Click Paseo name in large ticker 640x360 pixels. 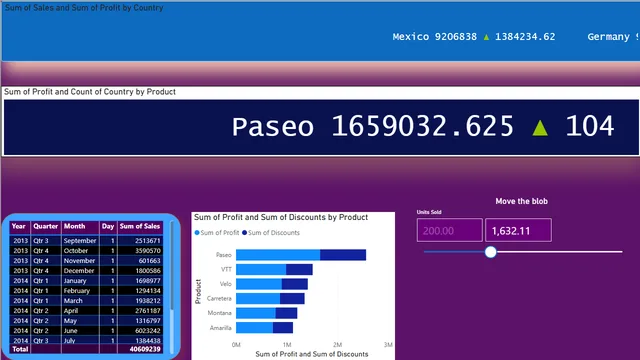coord(273,127)
